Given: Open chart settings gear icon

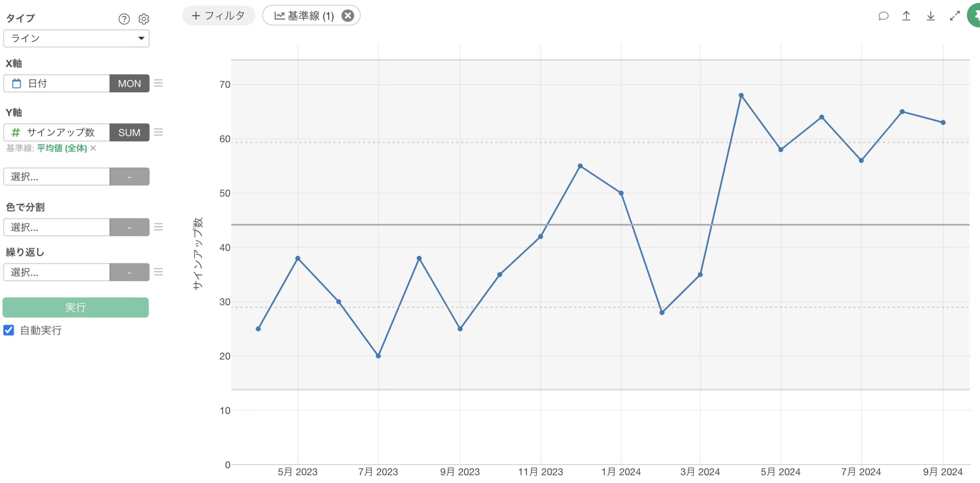Looking at the screenshot, I should [143, 19].
